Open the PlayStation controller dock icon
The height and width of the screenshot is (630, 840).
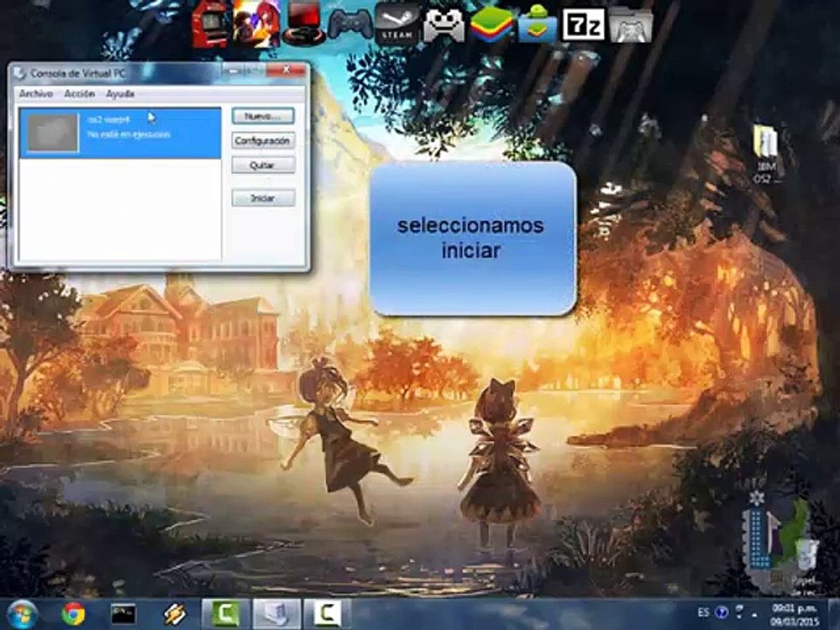(x=350, y=25)
